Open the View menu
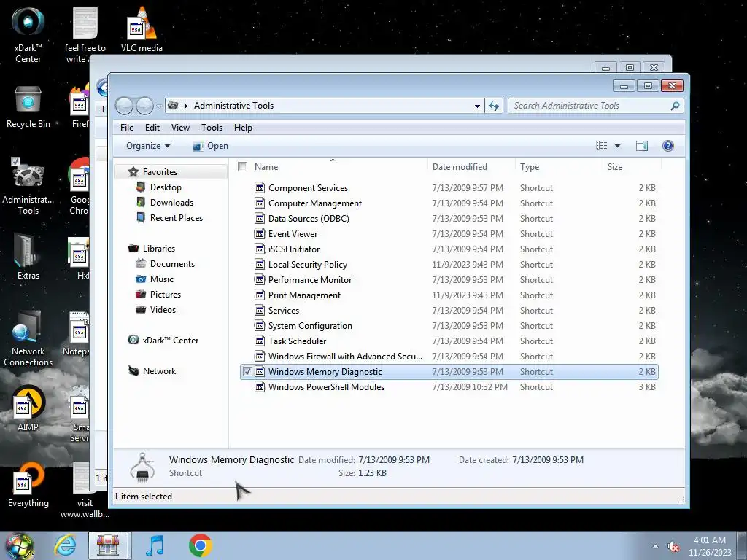Screen dimensions: 747x560 [x=181, y=128]
